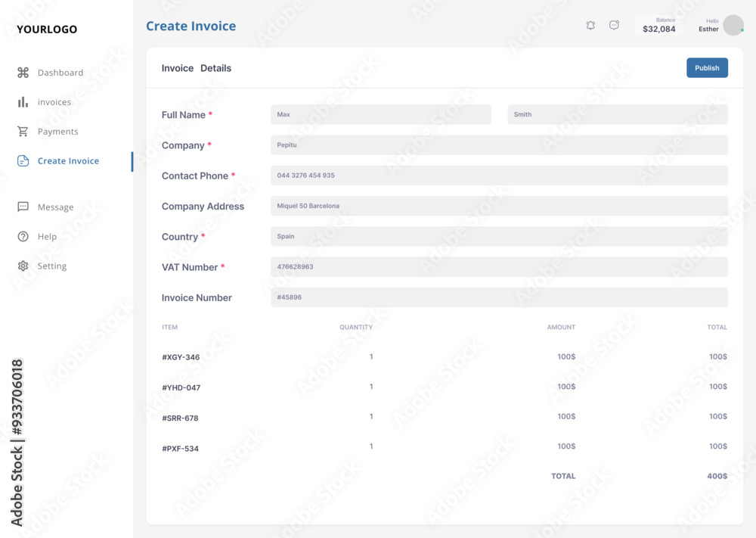Click total 100$ for #SRR-678
The image size is (756, 538).
pyautogui.click(x=718, y=416)
